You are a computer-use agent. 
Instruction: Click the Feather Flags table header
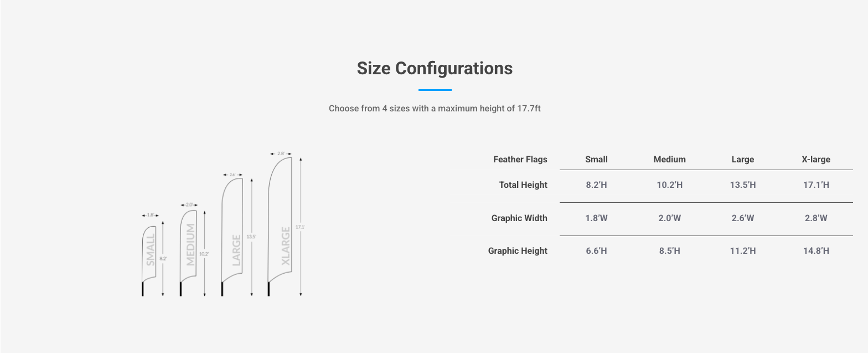(x=520, y=160)
